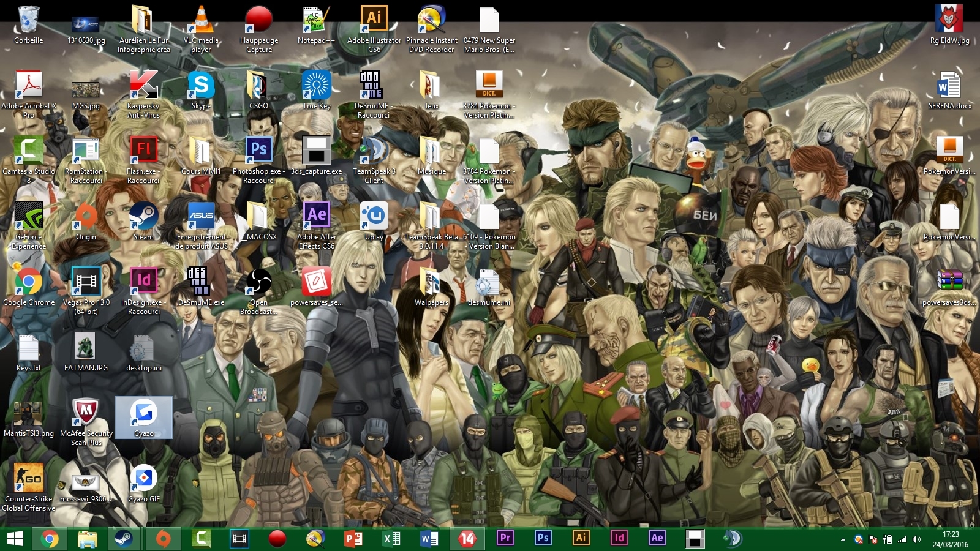Image resolution: width=980 pixels, height=551 pixels.
Task: Select the Aurélien Le Fur Infographie folder
Action: tap(144, 28)
